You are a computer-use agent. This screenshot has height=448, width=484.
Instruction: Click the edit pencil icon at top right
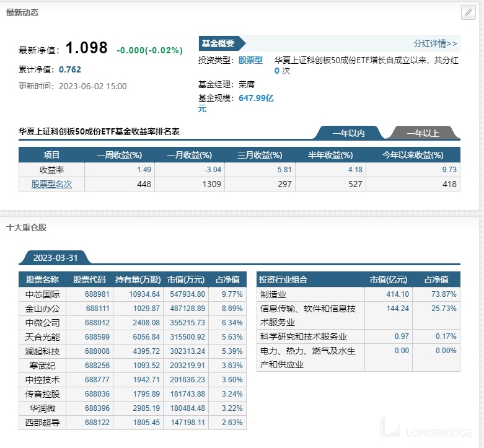click(x=468, y=12)
